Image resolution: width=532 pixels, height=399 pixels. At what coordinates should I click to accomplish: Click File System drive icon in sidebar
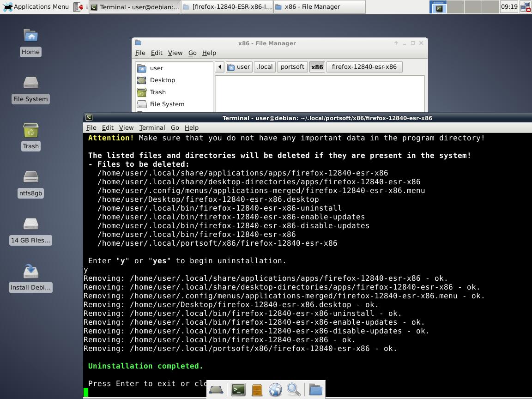click(x=141, y=104)
